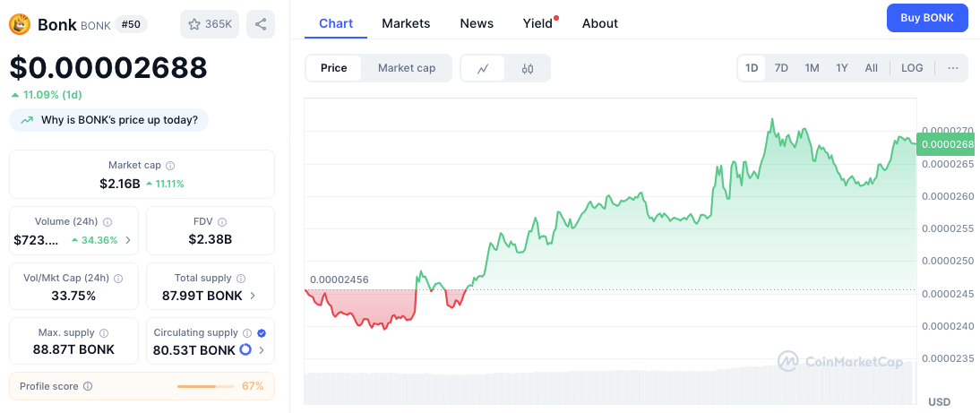Click the share icon next to watchlist
The height and width of the screenshot is (413, 980).
(261, 24)
